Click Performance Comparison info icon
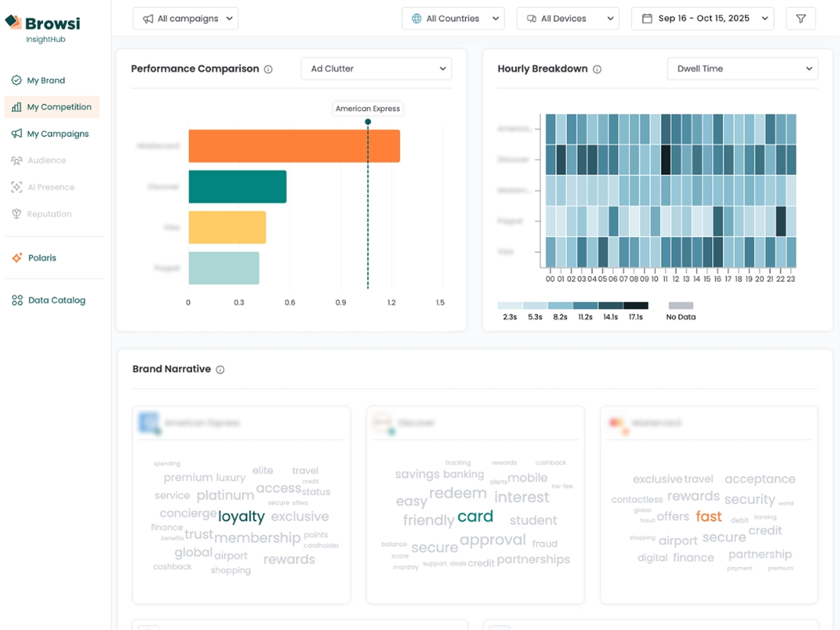Screen dimensions: 840x630 coord(268,69)
